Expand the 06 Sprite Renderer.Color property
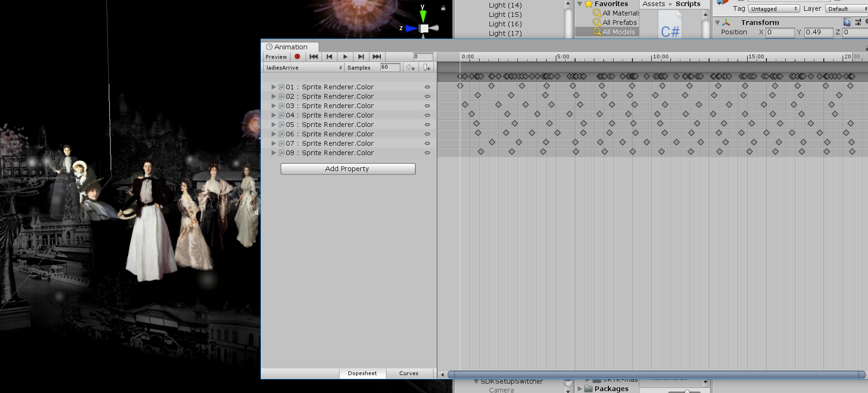This screenshot has width=868, height=393. tap(273, 134)
